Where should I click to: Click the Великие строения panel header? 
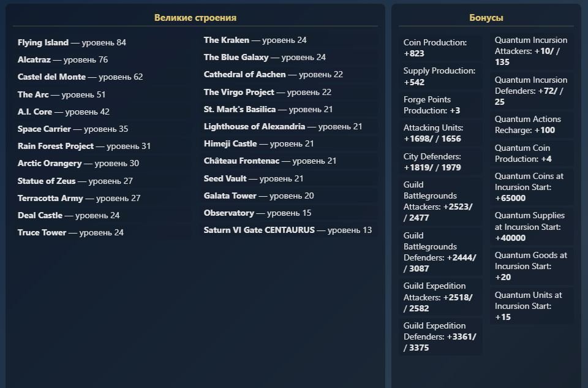[x=195, y=18]
